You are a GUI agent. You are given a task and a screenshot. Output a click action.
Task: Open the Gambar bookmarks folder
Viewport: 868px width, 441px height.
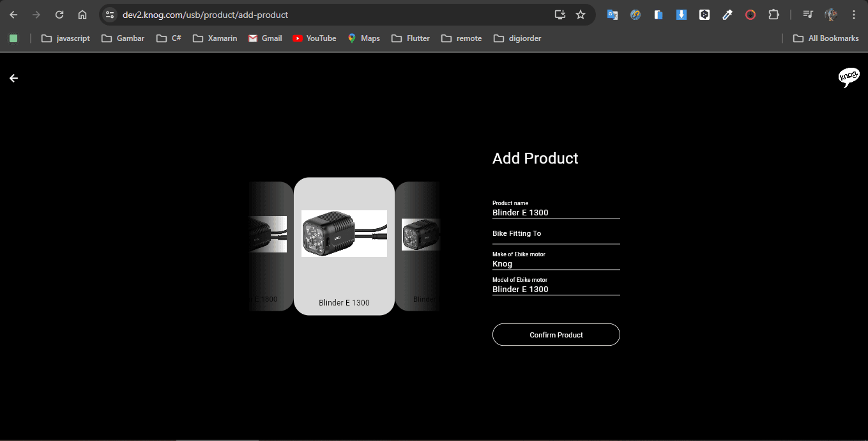(123, 38)
